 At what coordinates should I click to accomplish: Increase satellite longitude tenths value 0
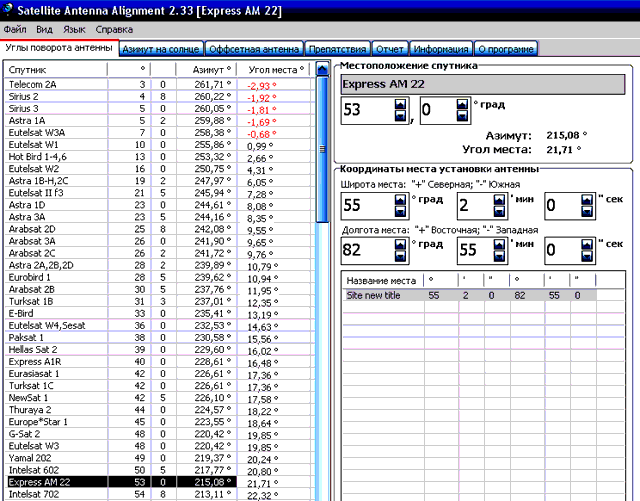(x=462, y=105)
